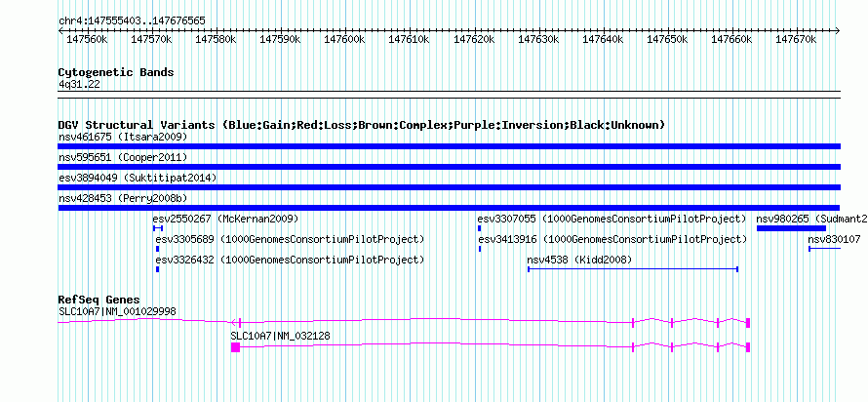868x402 pixels.
Task: Click the blue gain bar under nsv595651
Action: pos(449,167)
